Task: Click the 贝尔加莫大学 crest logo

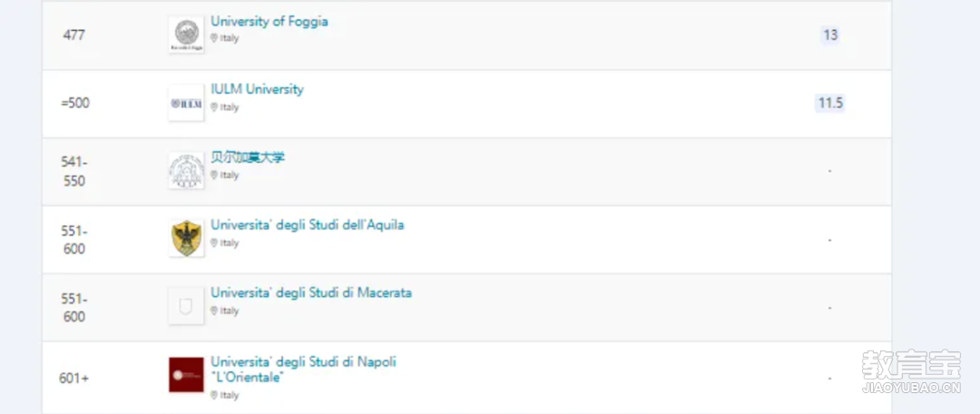Action: click(186, 171)
